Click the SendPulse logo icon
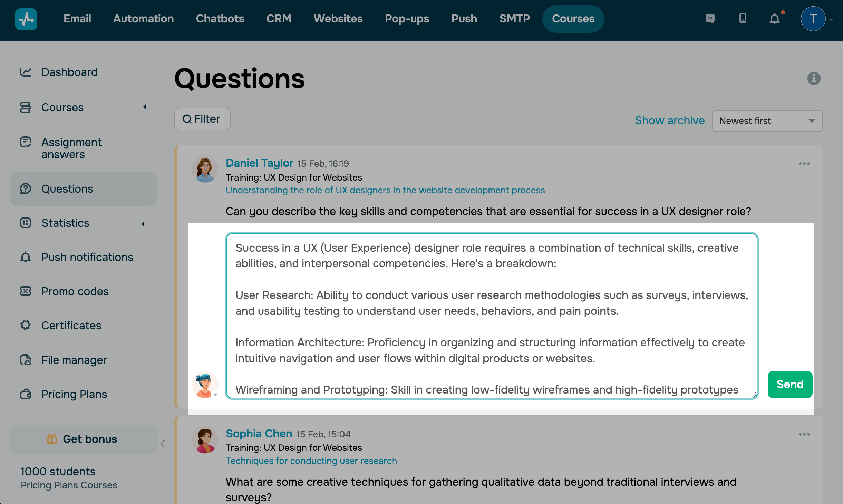 click(26, 19)
